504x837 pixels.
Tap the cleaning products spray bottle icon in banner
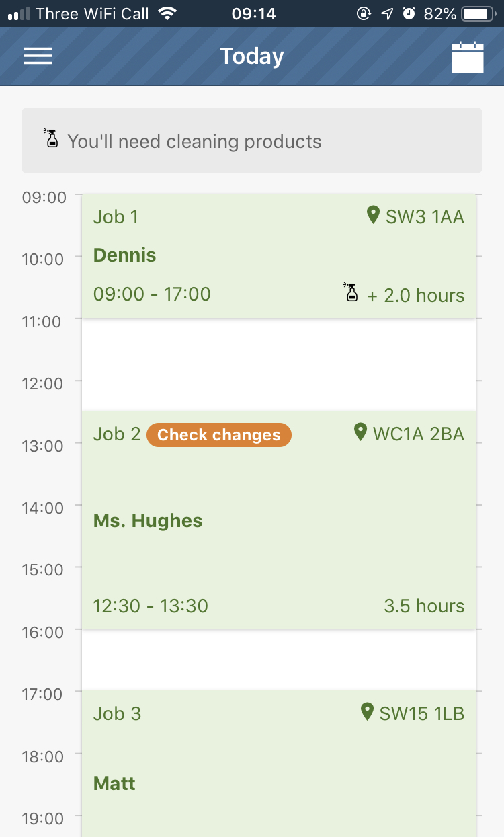pyautogui.click(x=51, y=138)
